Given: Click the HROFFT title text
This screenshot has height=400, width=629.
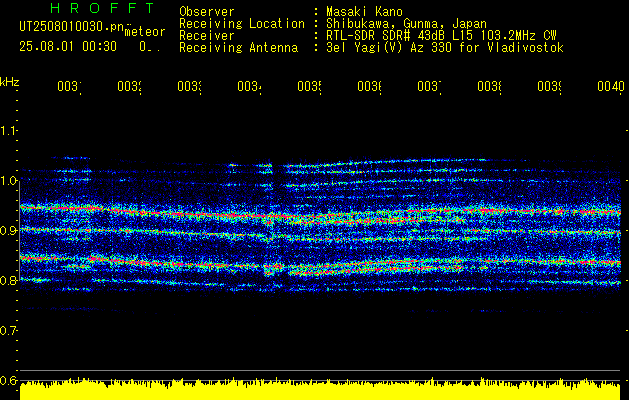Looking at the screenshot, I should coord(102,8).
